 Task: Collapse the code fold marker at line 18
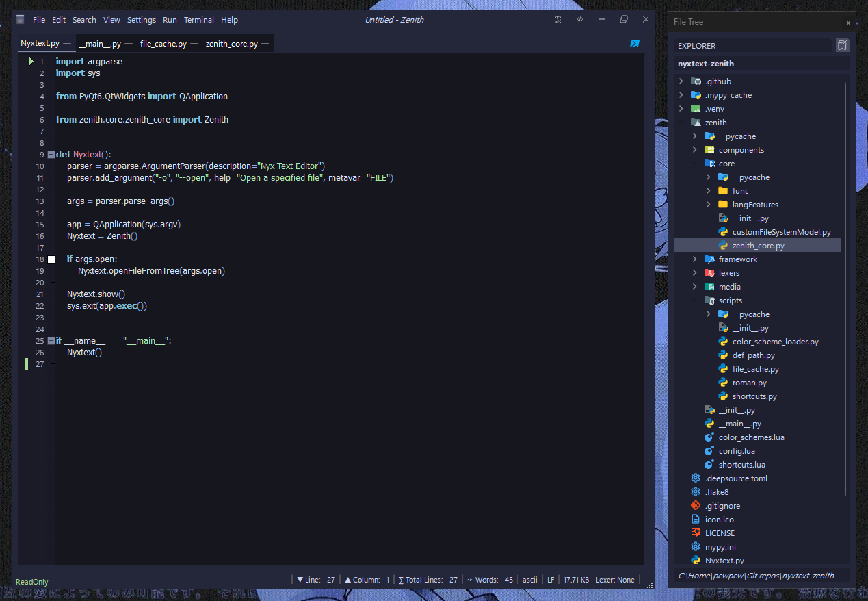pos(51,259)
